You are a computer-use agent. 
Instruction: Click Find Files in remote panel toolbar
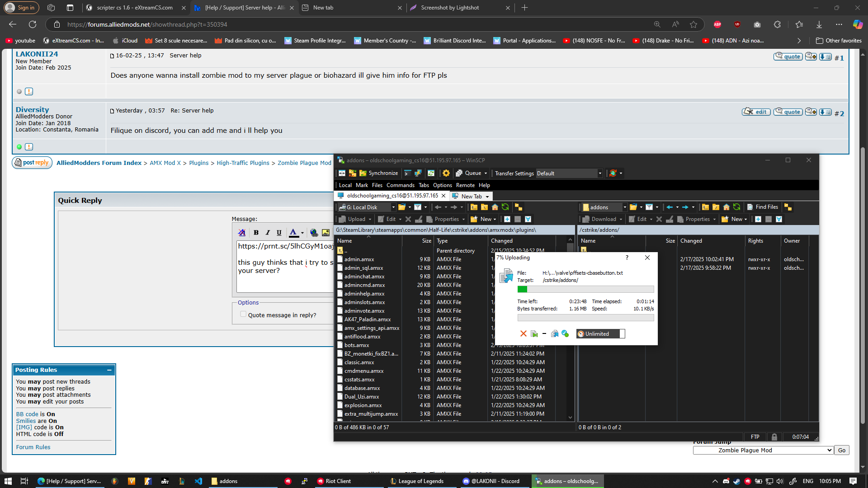pos(763,207)
